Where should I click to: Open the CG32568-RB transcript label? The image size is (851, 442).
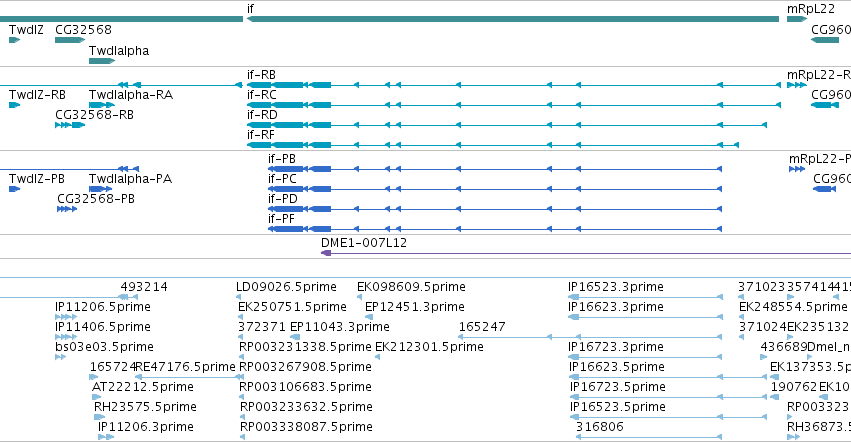pos(94,115)
